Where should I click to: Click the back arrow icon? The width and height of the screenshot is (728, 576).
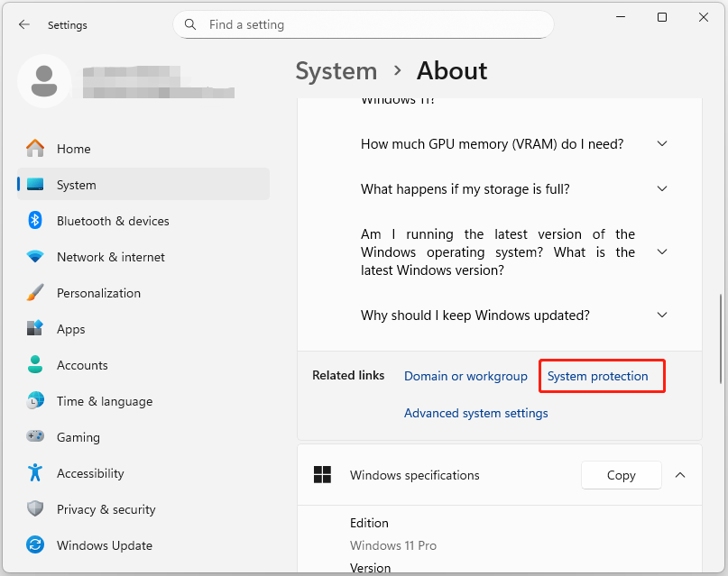(x=24, y=24)
